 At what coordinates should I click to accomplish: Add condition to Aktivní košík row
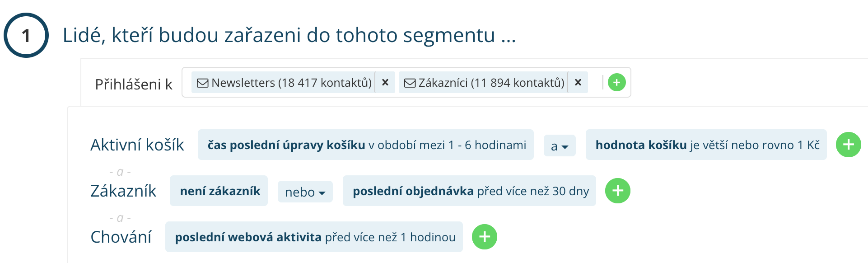click(848, 145)
